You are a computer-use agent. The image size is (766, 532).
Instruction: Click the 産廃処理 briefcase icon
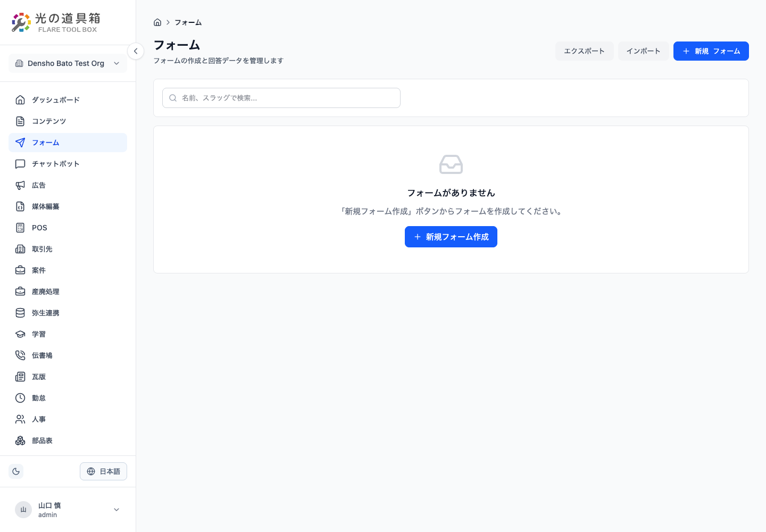click(x=20, y=292)
